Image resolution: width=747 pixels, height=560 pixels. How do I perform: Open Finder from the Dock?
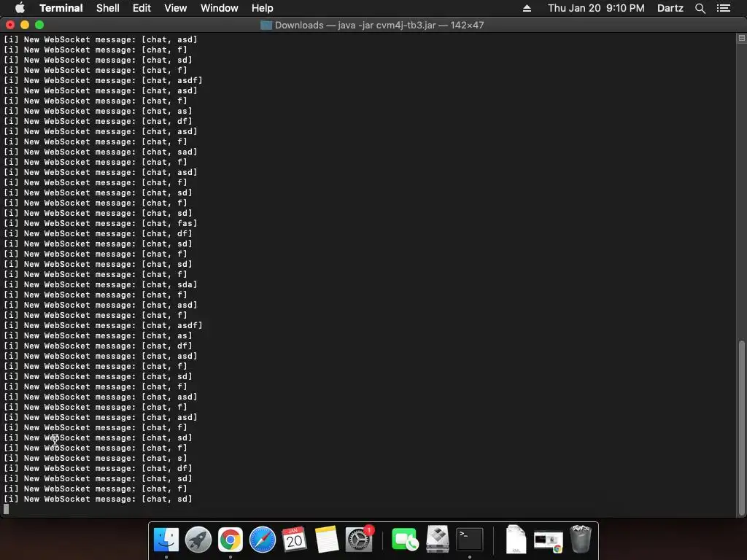pyautogui.click(x=166, y=540)
